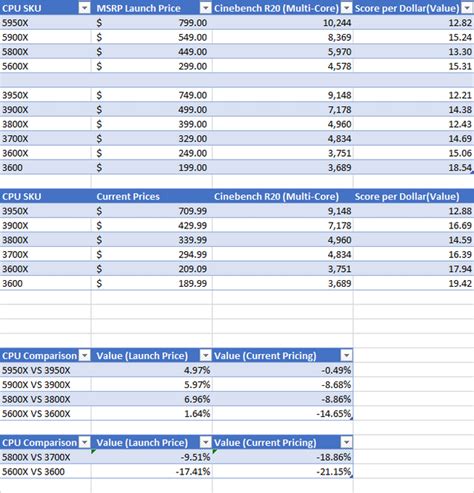Open CPU Comparison filter above 5950X VS 3950X
Viewport: 474px width, 493px height.
pyautogui.click(x=85, y=356)
